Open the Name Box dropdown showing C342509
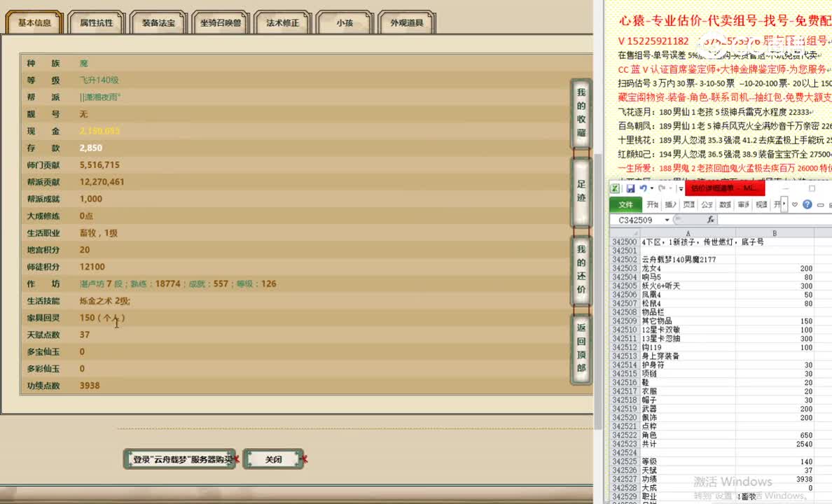This screenshot has height=504, width=832. pyautogui.click(x=667, y=219)
